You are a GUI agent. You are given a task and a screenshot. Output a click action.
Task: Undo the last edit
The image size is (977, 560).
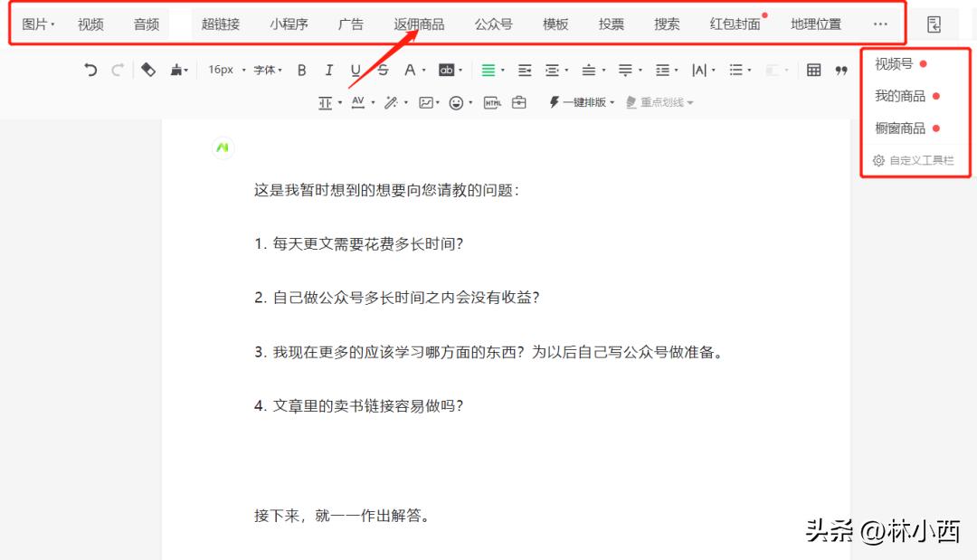pyautogui.click(x=89, y=70)
